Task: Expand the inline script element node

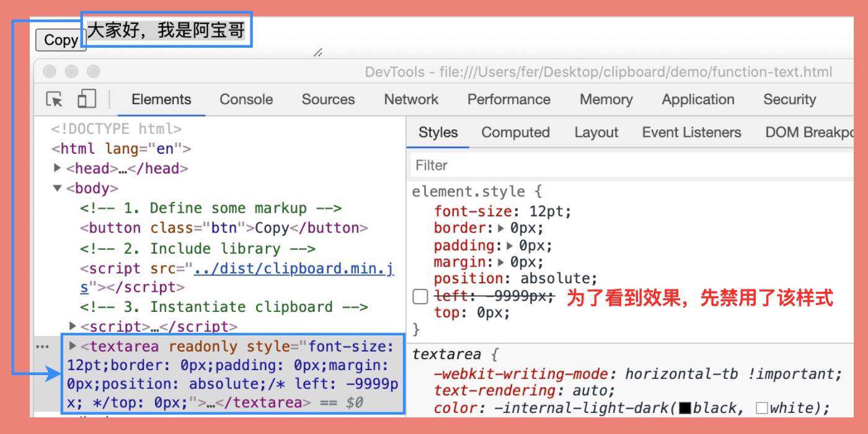Action: (x=73, y=326)
